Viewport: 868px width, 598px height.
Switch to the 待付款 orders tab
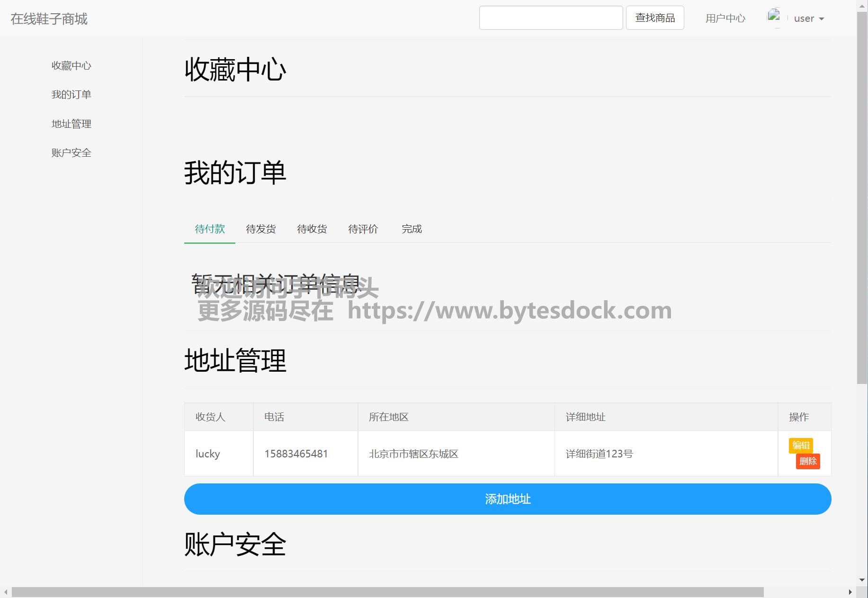210,229
